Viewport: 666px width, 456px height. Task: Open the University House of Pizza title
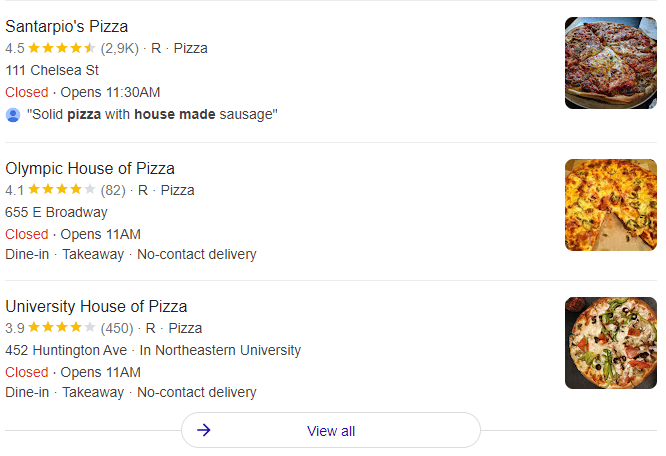click(x=96, y=307)
